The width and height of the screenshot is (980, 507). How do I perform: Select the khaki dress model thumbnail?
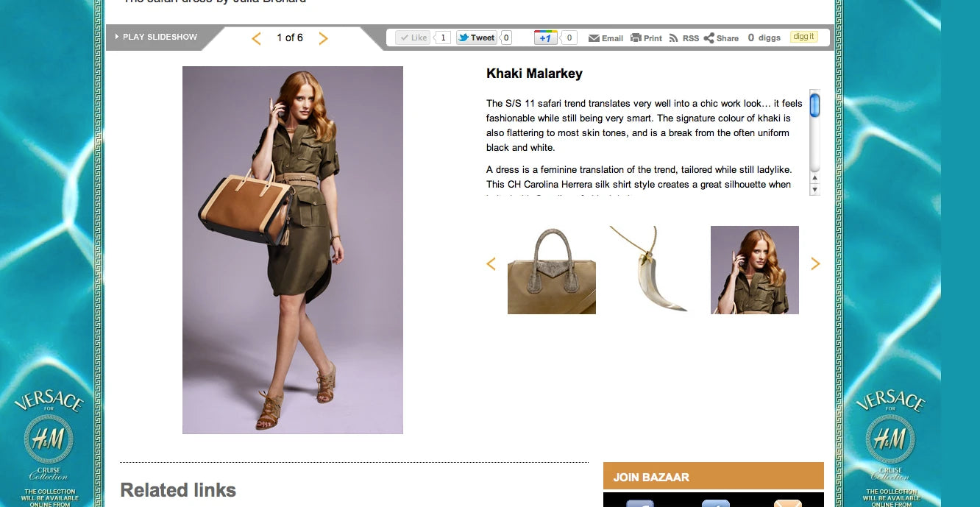pos(754,270)
